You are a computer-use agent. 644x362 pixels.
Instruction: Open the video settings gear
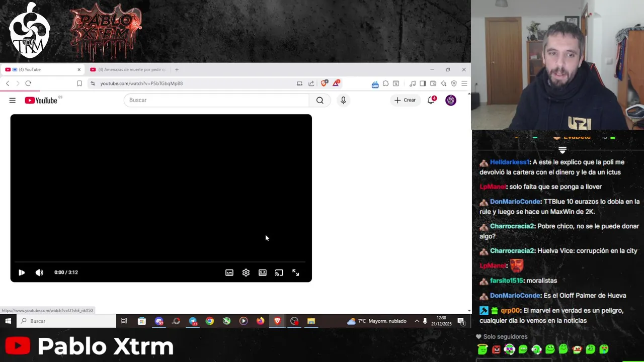click(246, 273)
